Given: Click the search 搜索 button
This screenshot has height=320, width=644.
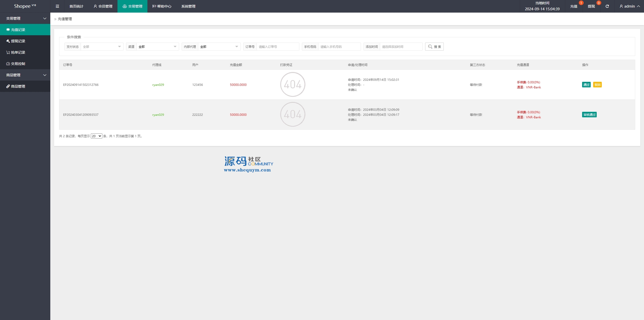Looking at the screenshot, I should coord(434,47).
